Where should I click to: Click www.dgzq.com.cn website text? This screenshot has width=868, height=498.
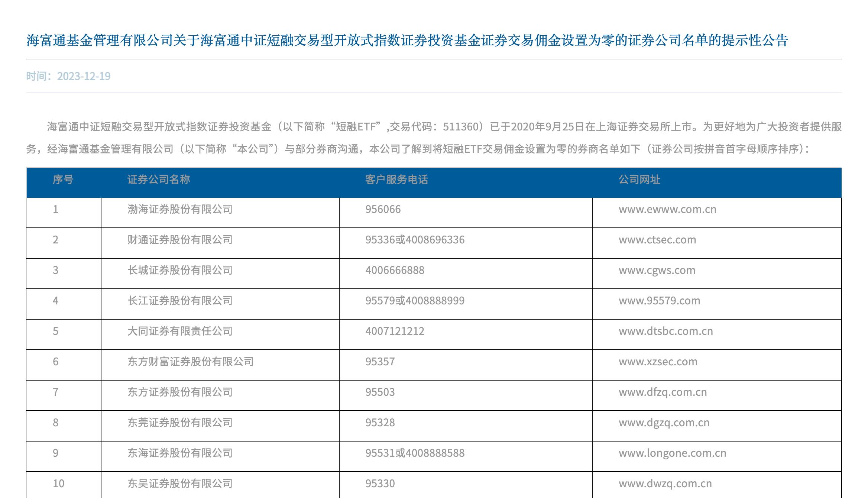(664, 423)
